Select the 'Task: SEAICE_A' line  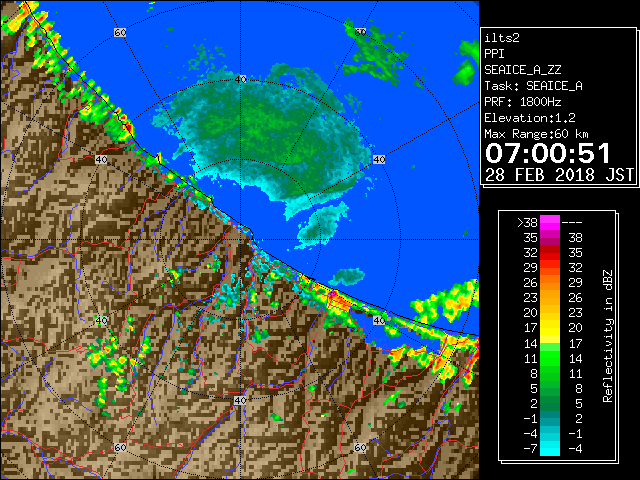point(533,86)
